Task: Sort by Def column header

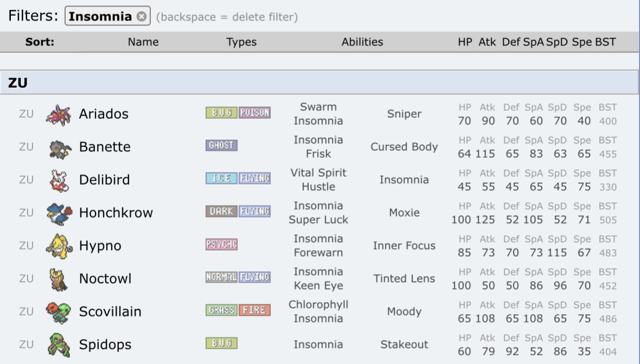Action: 511,42
